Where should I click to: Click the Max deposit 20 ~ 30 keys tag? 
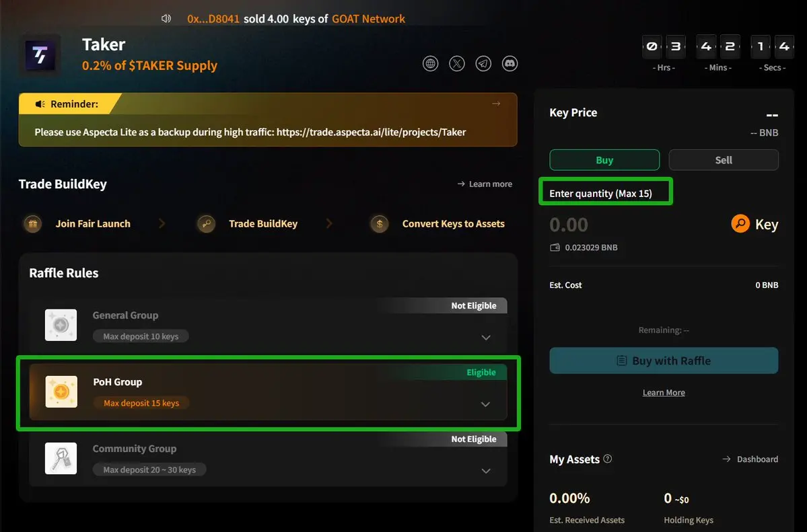tap(149, 469)
